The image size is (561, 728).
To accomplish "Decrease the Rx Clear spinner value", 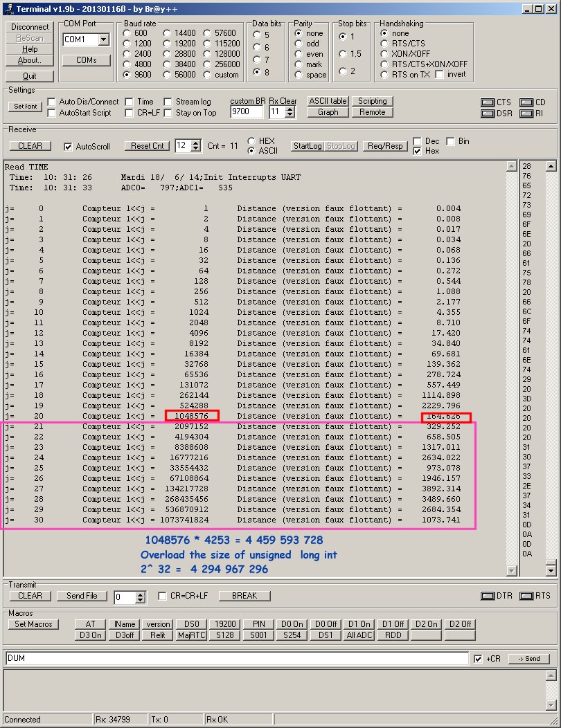I will coord(290,115).
